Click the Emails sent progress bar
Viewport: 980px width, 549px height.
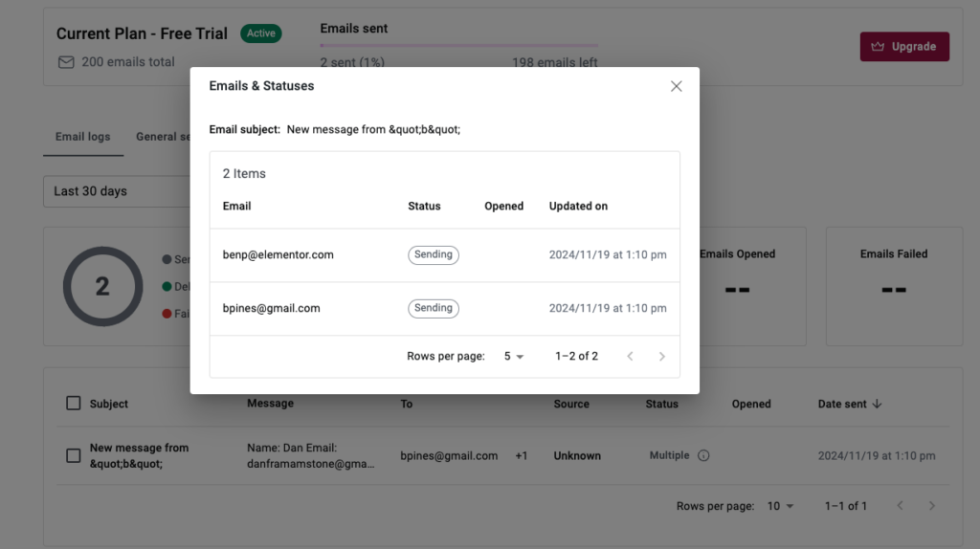pyautogui.click(x=458, y=45)
